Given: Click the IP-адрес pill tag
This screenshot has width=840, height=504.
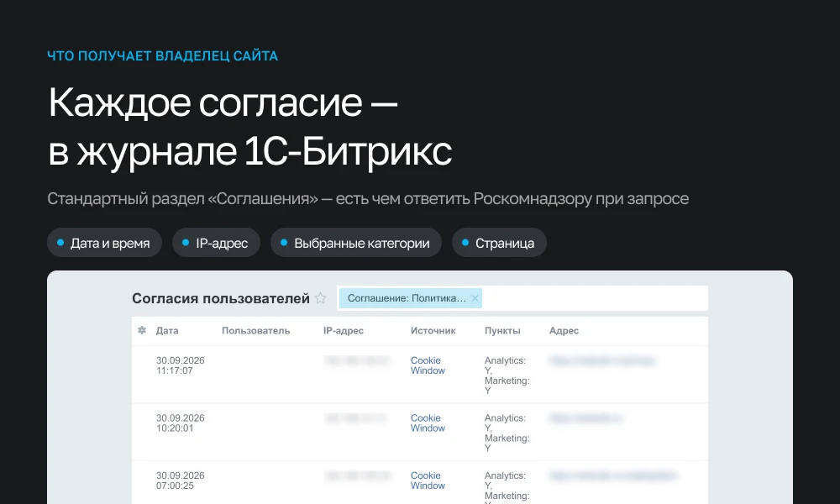Looking at the screenshot, I should coord(216,243).
